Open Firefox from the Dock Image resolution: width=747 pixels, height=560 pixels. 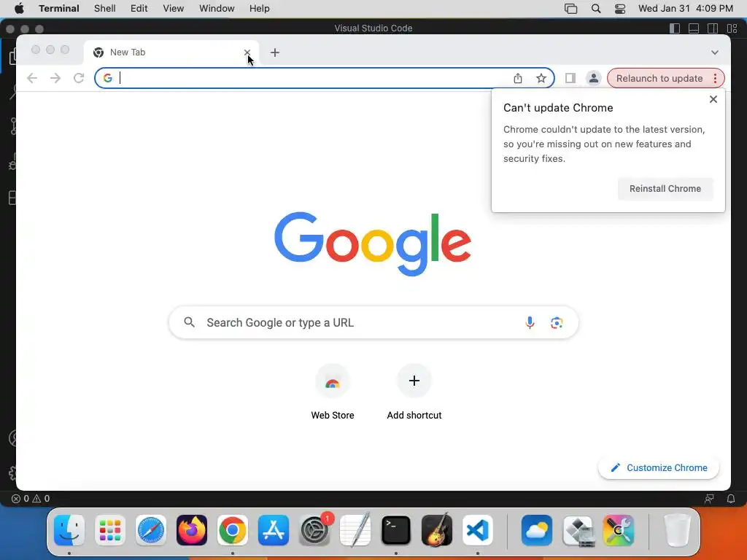pos(192,530)
